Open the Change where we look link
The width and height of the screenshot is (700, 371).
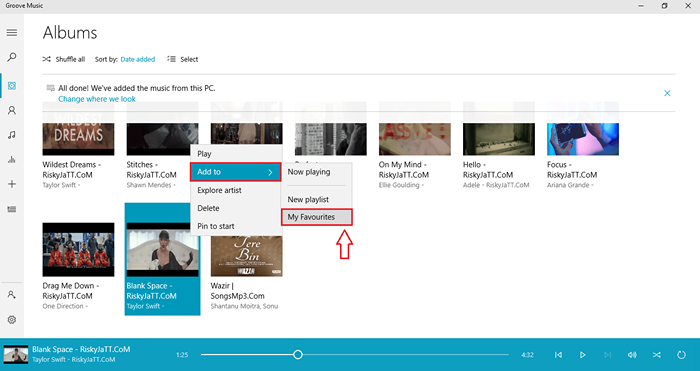click(97, 99)
